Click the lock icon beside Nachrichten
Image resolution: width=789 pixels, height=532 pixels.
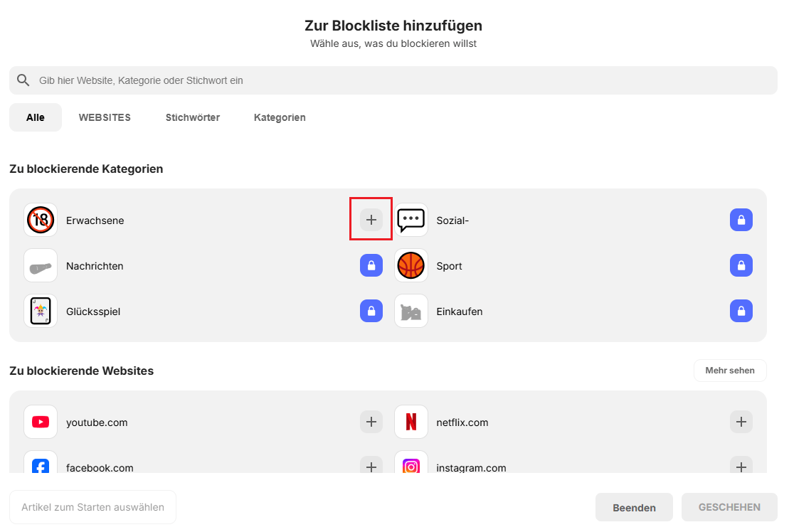click(x=371, y=266)
